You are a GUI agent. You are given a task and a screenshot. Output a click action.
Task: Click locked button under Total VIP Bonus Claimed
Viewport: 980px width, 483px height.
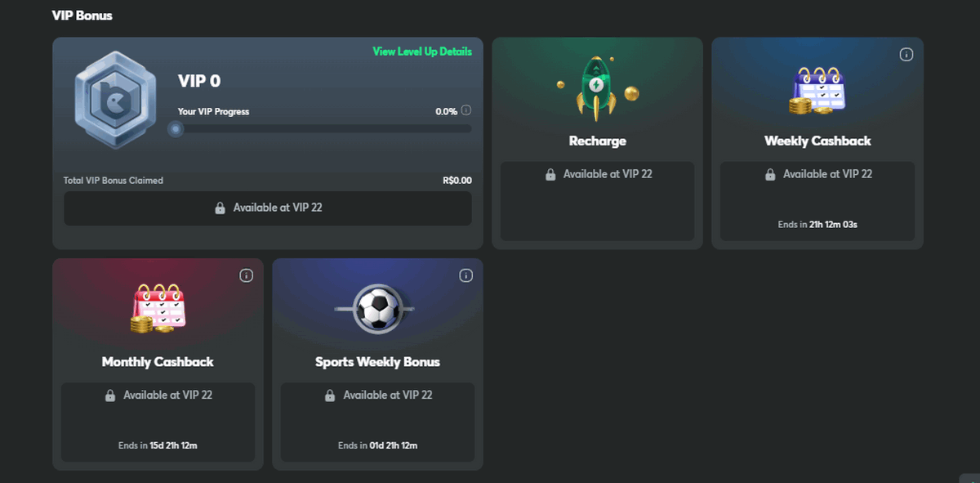click(x=268, y=208)
